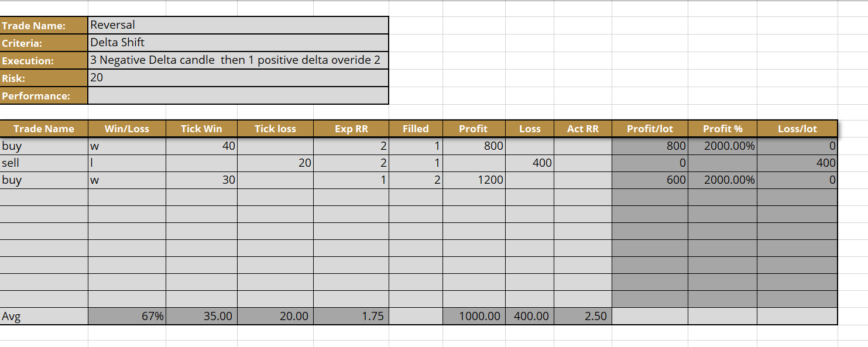Select the 1000.00 average profit cell
The image size is (868, 347).
(474, 317)
